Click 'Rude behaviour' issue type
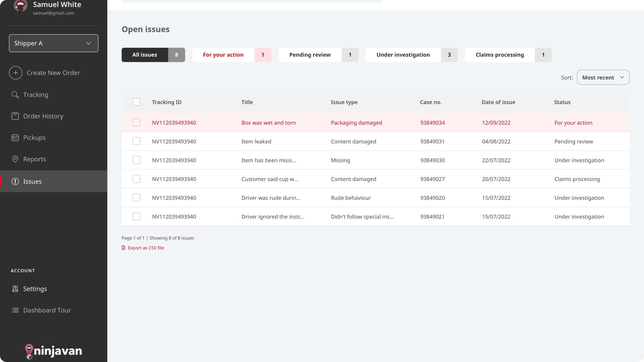 351,198
